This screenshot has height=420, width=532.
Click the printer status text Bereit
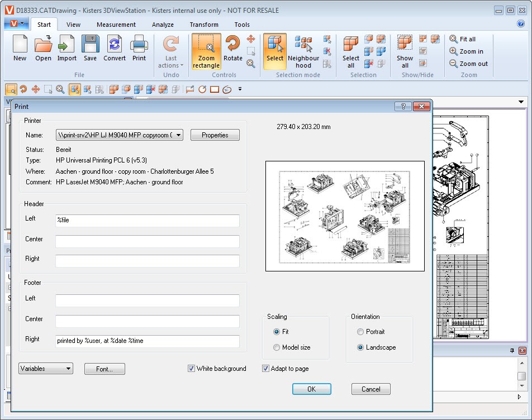(64, 150)
